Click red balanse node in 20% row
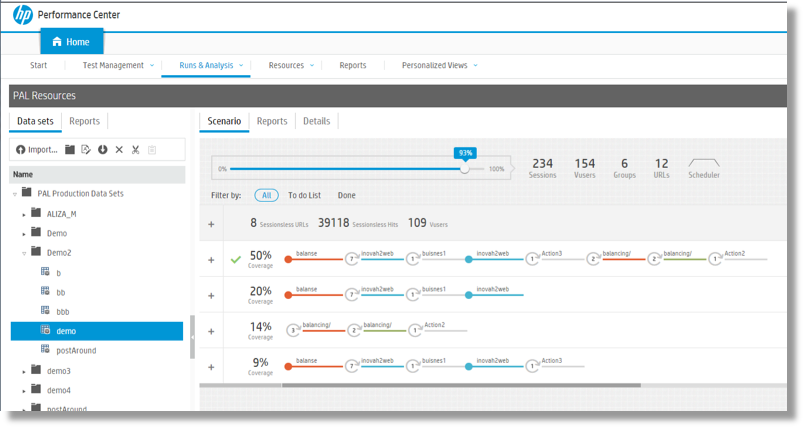The height and width of the screenshot is (429, 805). [x=289, y=295]
